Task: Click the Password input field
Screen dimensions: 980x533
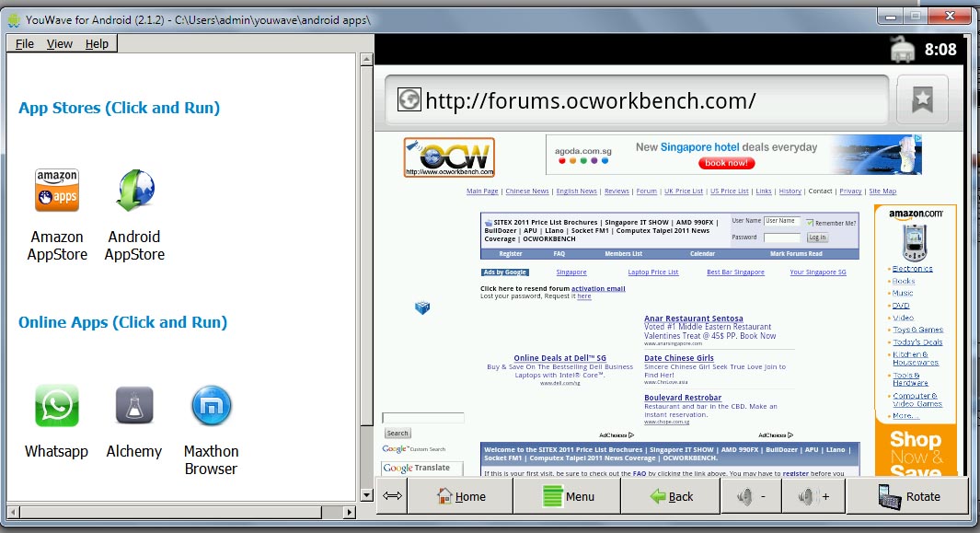Action: click(x=782, y=238)
